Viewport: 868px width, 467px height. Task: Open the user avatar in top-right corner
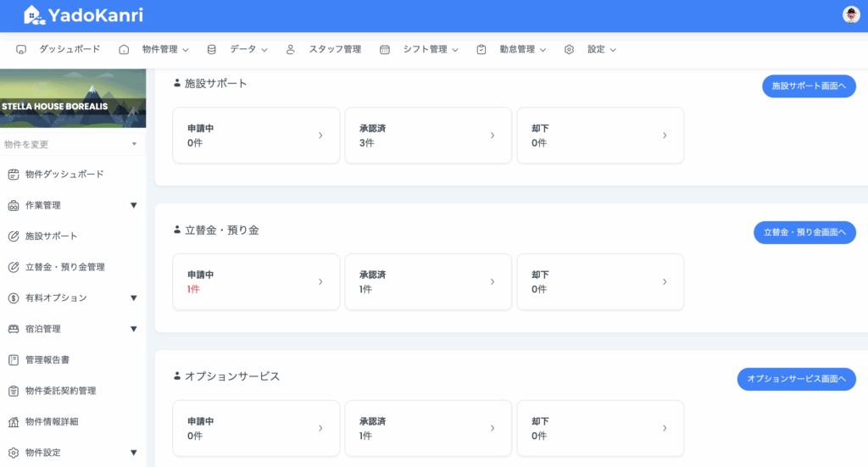[850, 14]
